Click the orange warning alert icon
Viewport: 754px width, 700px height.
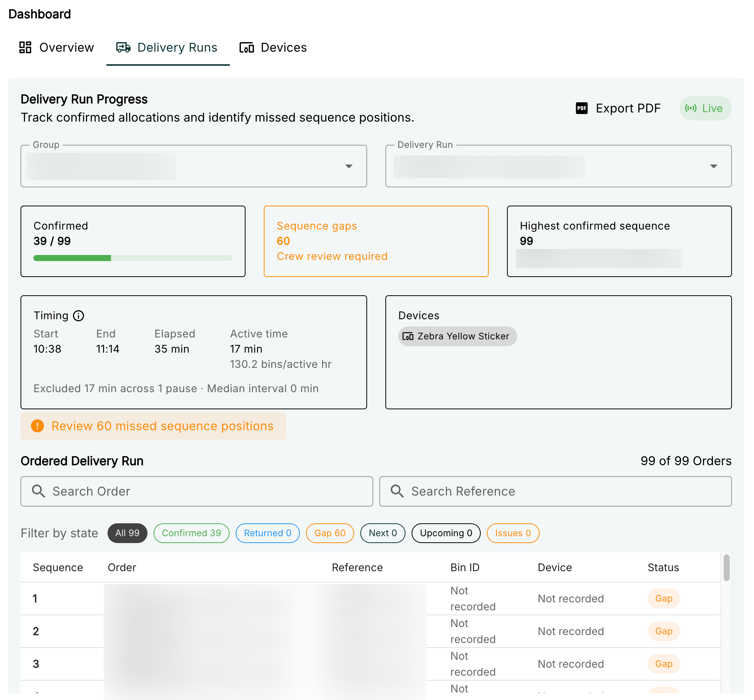point(37,426)
